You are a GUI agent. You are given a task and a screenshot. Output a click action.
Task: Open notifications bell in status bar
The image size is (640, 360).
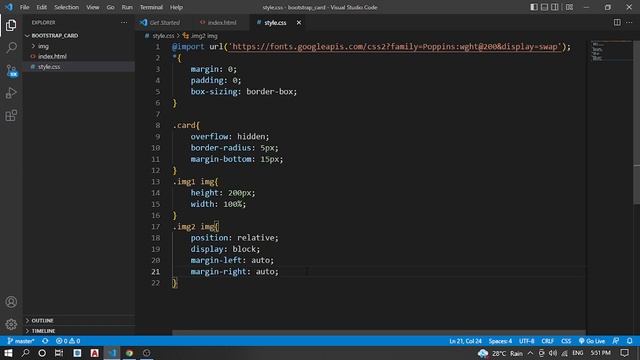click(629, 341)
